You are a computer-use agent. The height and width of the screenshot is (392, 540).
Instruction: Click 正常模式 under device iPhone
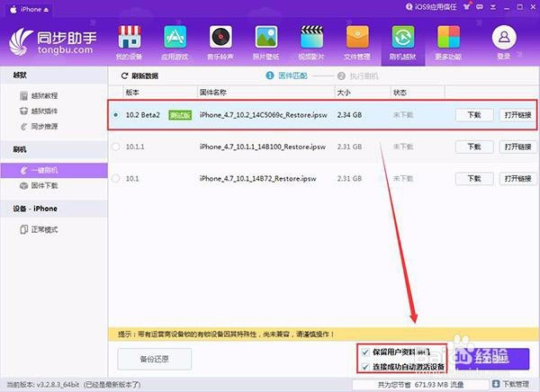click(39, 229)
